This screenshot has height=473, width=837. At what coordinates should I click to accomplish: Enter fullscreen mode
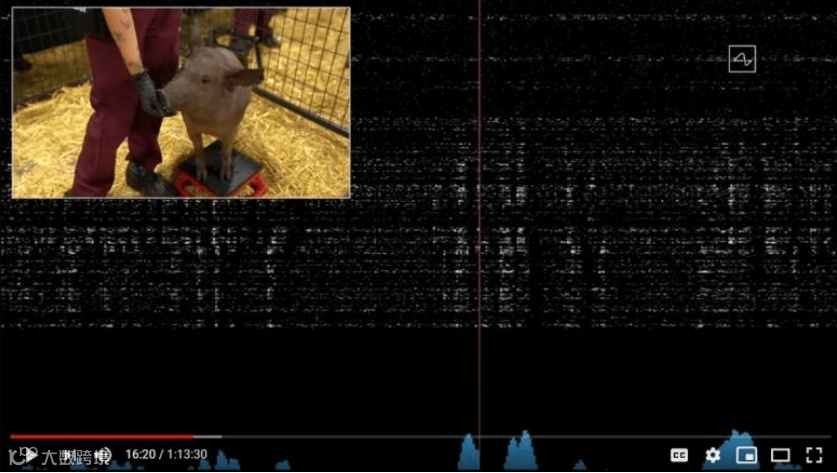[x=814, y=455]
